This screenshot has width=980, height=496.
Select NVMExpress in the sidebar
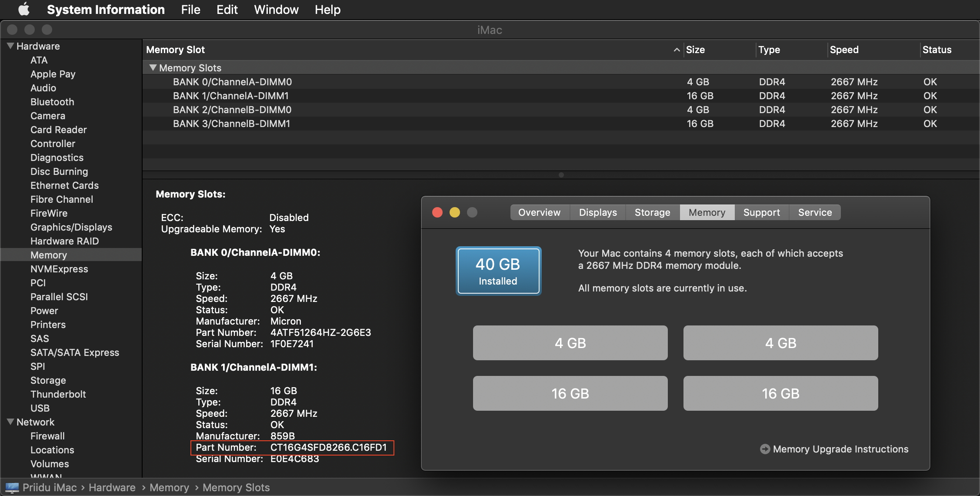[x=59, y=269]
